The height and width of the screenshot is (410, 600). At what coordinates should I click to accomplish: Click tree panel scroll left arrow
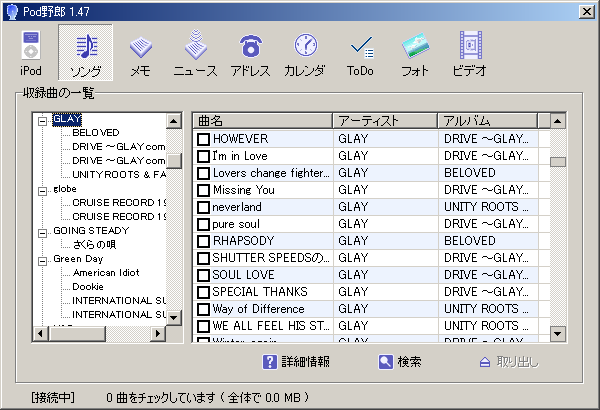(x=40, y=333)
